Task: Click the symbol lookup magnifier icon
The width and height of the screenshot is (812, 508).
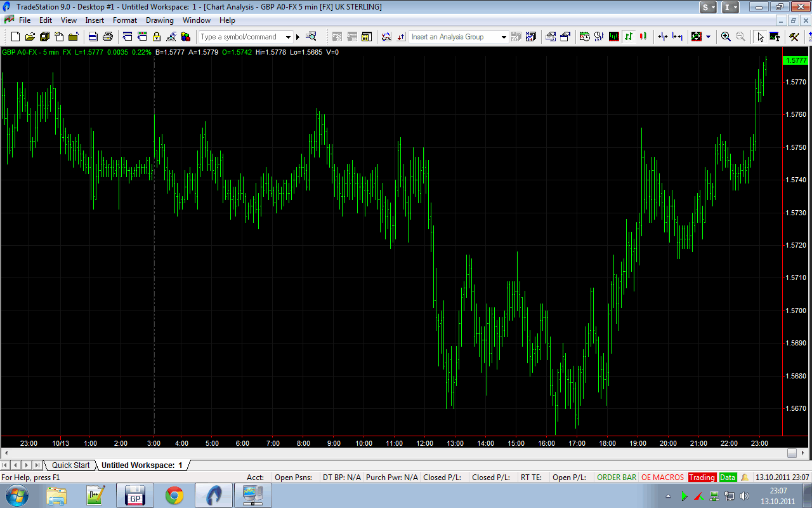Action: pos(311,37)
